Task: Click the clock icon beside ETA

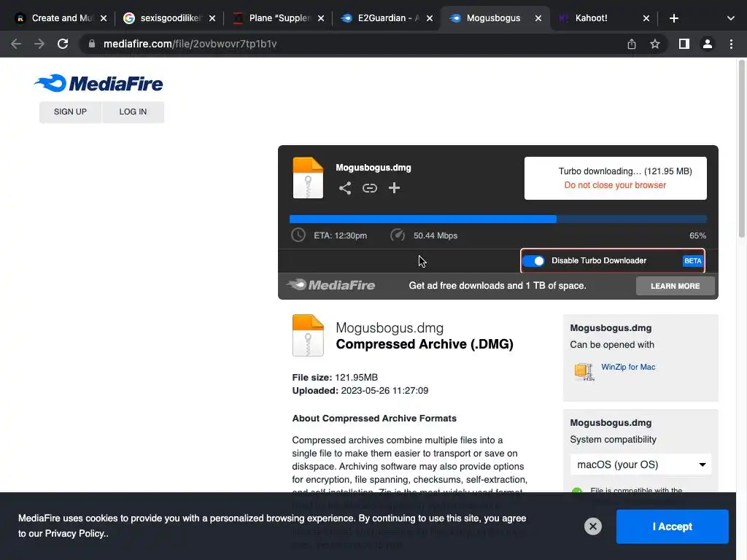Action: tap(298, 235)
